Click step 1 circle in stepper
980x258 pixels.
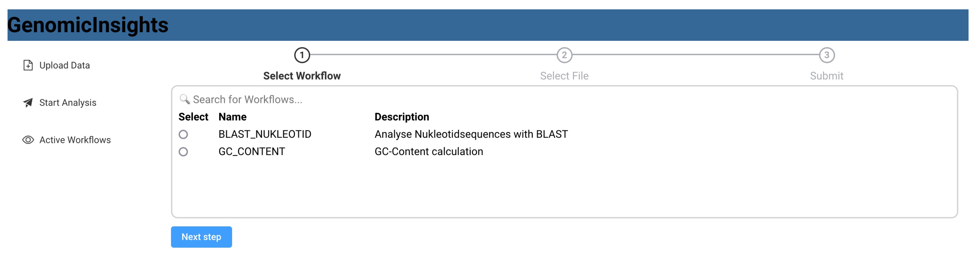click(302, 55)
